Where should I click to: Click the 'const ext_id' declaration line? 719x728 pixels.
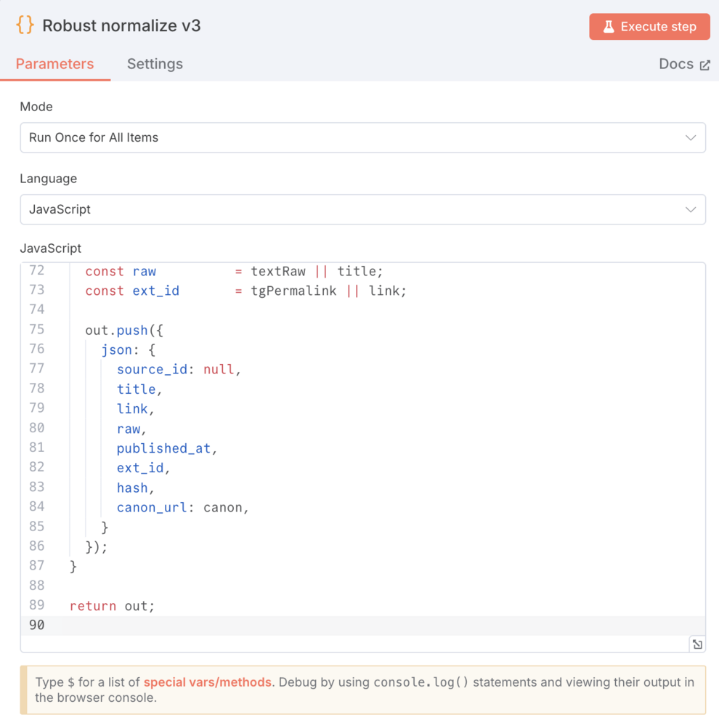(x=245, y=291)
